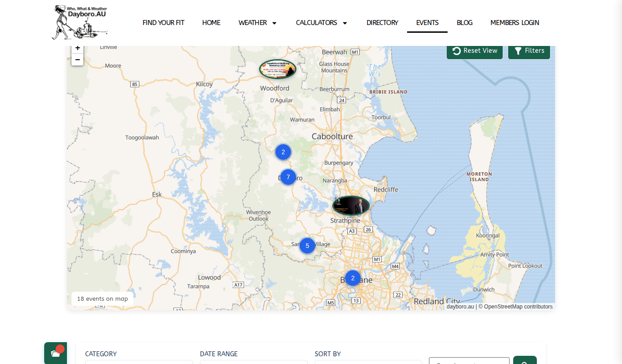Open the Woodford workshop event marker
This screenshot has width=622, height=364.
click(x=278, y=70)
